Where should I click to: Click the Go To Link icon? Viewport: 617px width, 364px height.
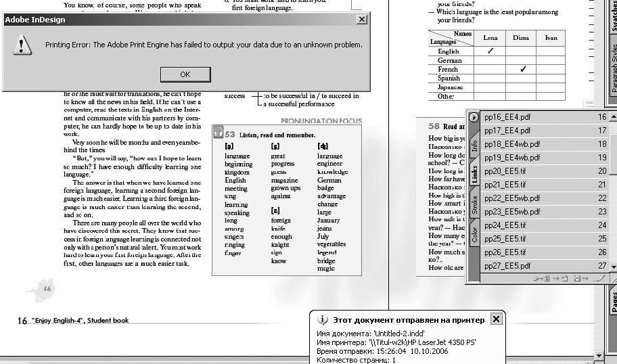pos(560,278)
